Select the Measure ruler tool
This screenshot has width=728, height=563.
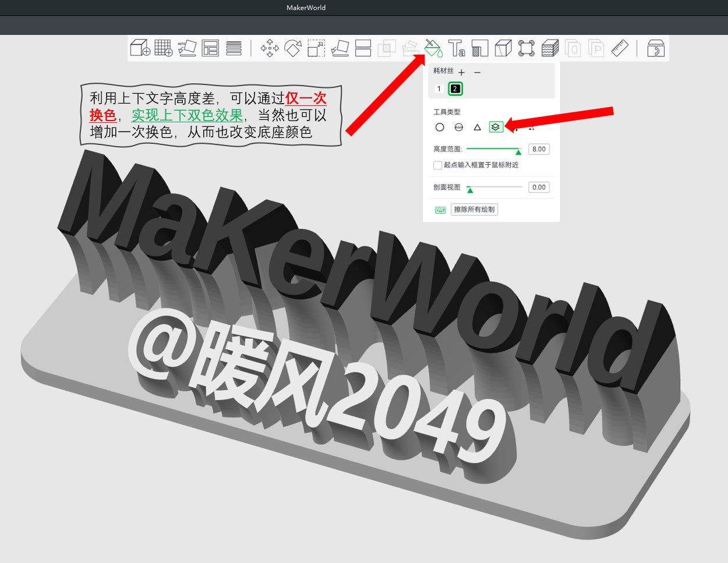620,48
